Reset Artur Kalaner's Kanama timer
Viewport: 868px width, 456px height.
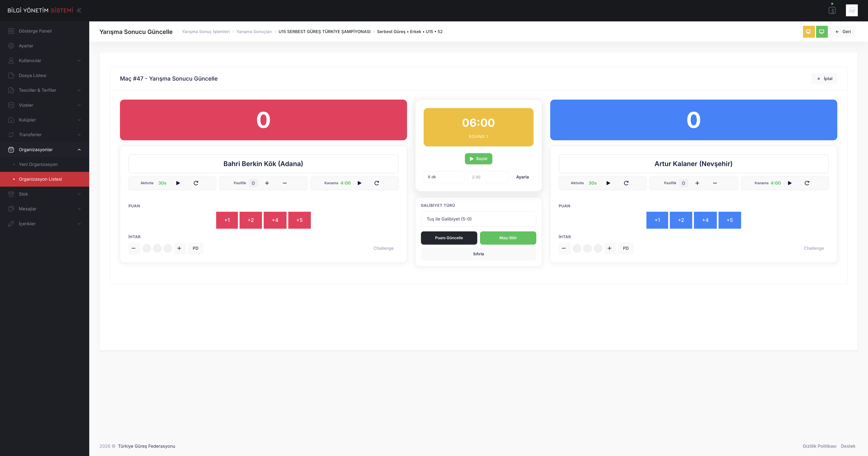pyautogui.click(x=807, y=183)
